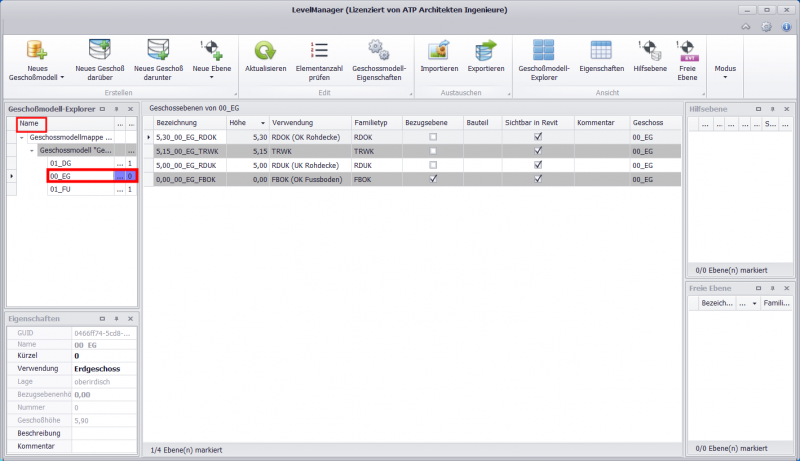
Task: Show the Eigenschaften panel from ribbon
Action: [x=602, y=56]
